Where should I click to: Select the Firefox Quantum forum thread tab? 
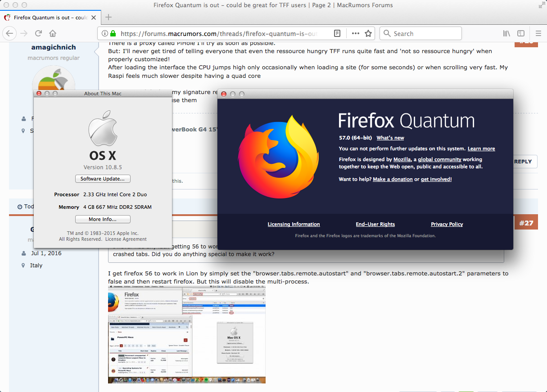(x=50, y=18)
